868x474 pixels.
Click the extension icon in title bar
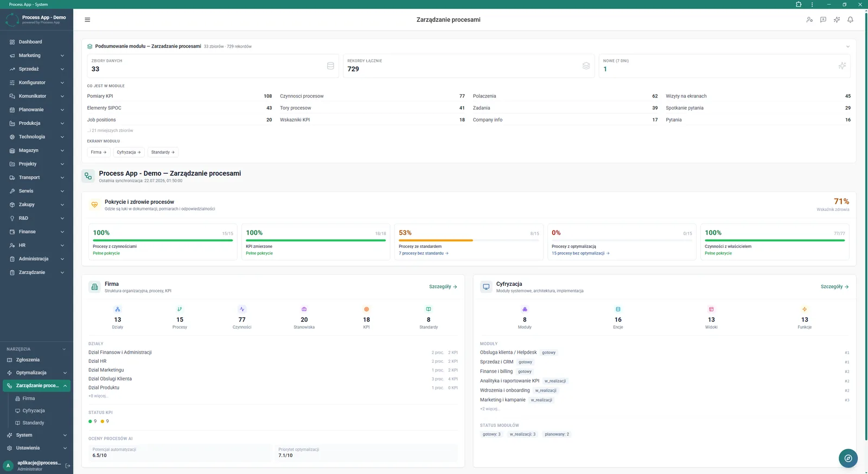799,4
